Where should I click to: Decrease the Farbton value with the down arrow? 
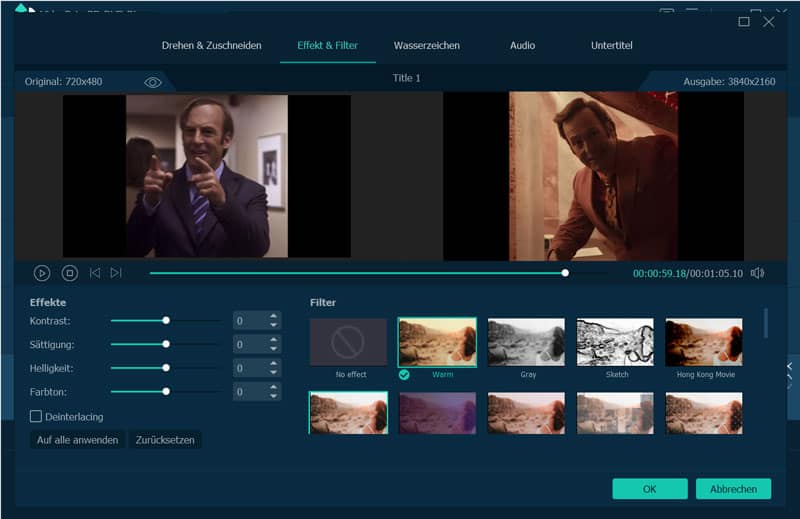pyautogui.click(x=273, y=396)
